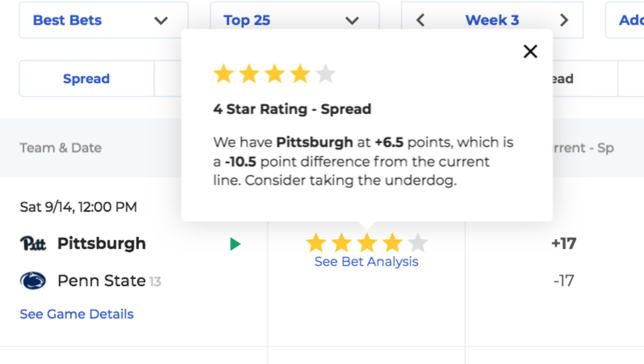Image resolution: width=644 pixels, height=364 pixels.
Task: Click the Pitt team logo
Action: [x=33, y=244]
